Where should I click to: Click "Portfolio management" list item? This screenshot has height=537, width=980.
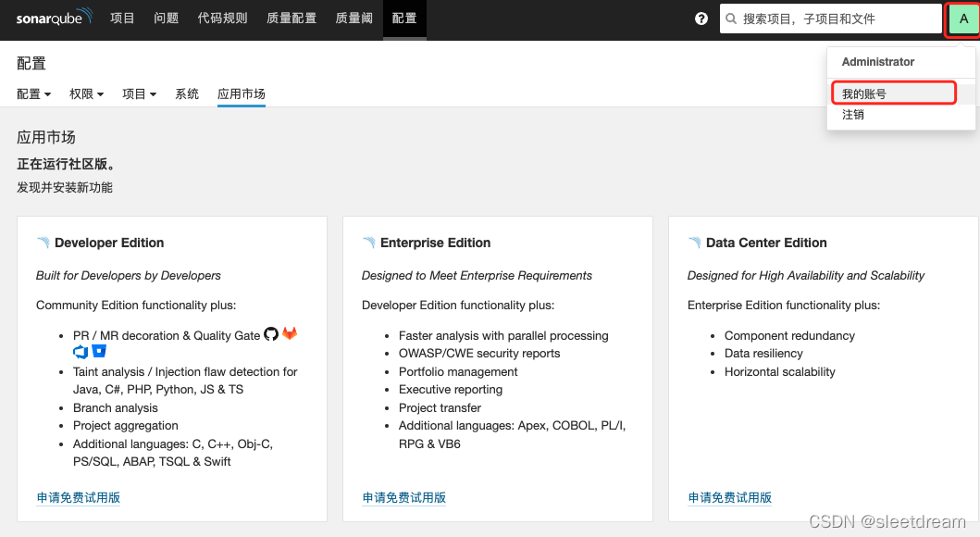[458, 372]
